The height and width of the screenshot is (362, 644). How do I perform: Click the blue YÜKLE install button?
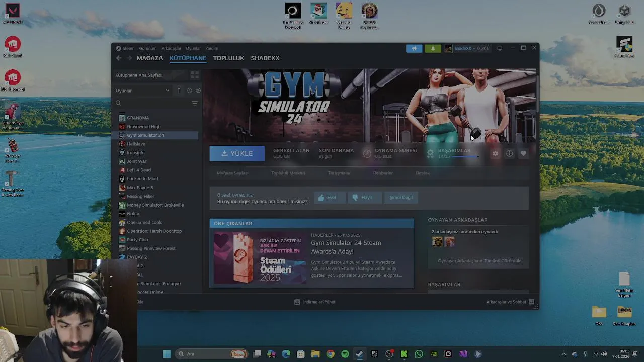click(x=237, y=153)
